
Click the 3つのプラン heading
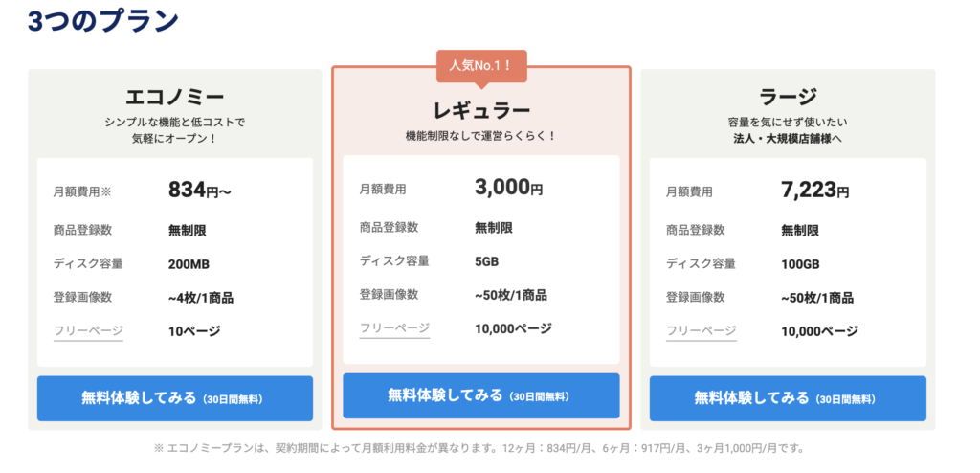[x=103, y=20]
